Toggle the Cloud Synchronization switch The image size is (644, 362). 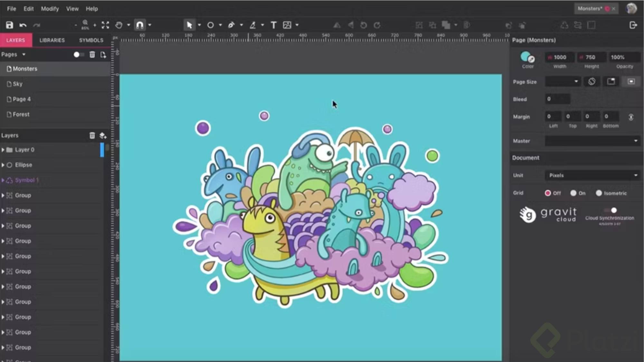(x=611, y=210)
